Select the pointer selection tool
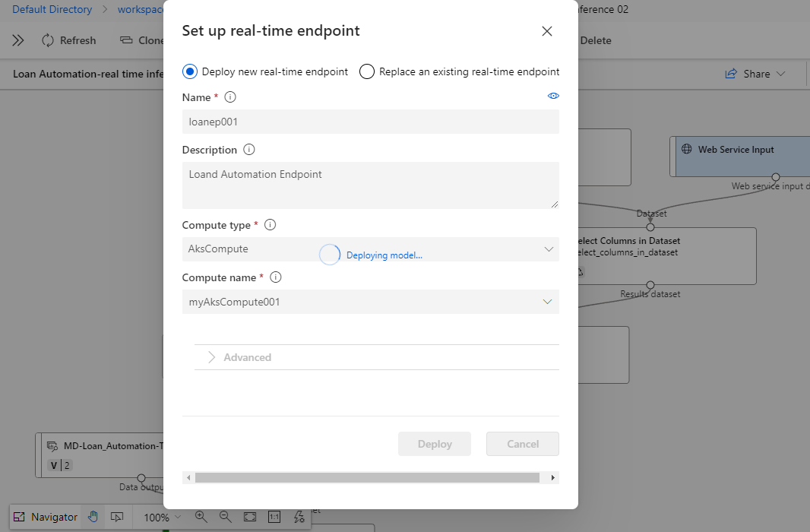Screen dimensions: 810x532 coord(118,517)
